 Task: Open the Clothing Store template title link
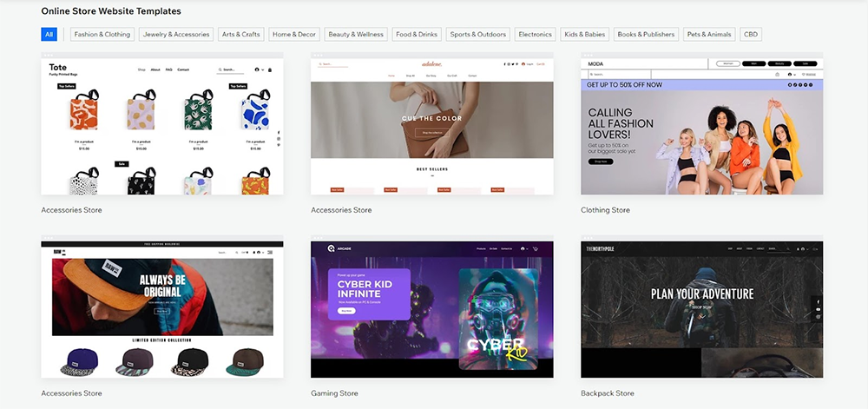pos(605,210)
